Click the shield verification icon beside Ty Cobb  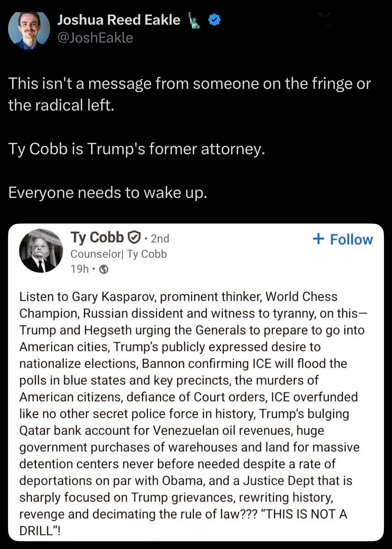point(134,237)
